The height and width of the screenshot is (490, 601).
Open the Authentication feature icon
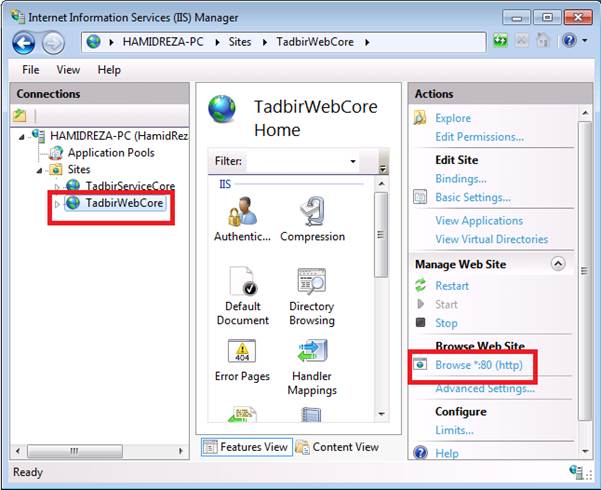pyautogui.click(x=242, y=211)
